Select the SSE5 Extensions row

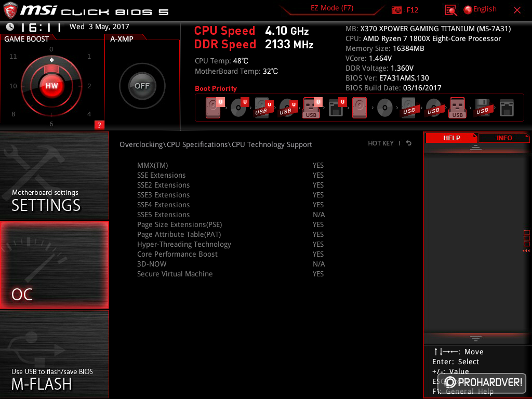tap(231, 215)
